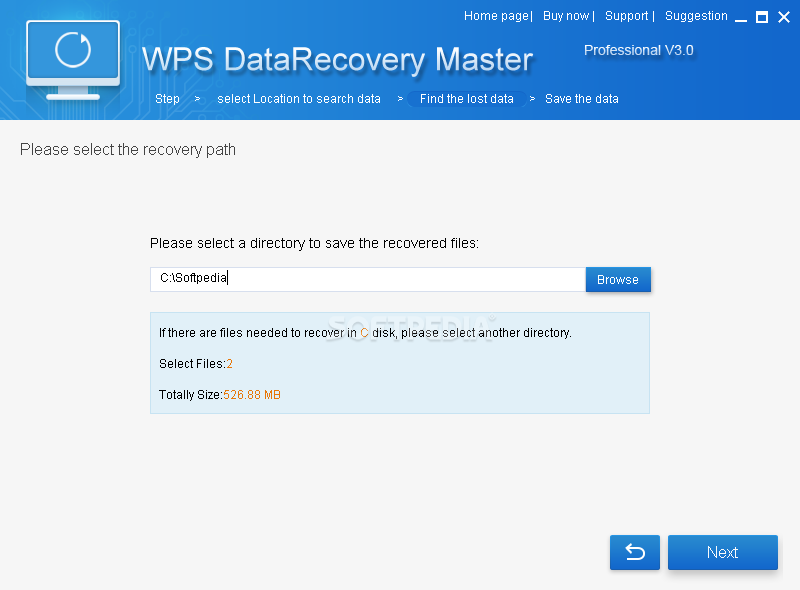Open the Suggestion link
800x590 pixels.
coord(696,16)
